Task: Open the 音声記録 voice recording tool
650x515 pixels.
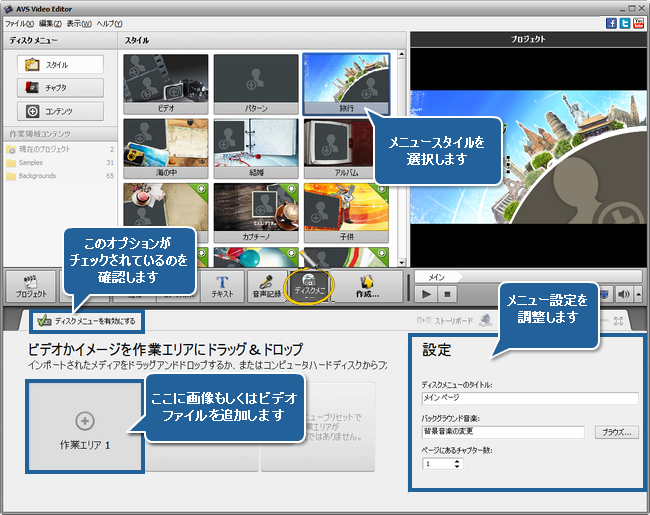Action: point(265,286)
